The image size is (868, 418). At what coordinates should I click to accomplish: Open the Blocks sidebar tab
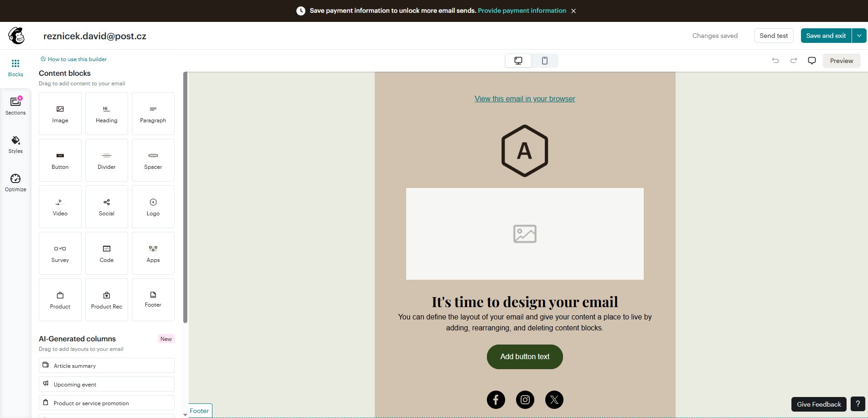click(x=15, y=68)
